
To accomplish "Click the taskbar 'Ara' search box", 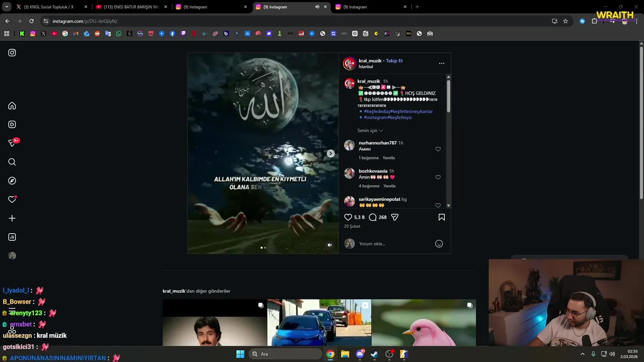I will pyautogui.click(x=285, y=354).
